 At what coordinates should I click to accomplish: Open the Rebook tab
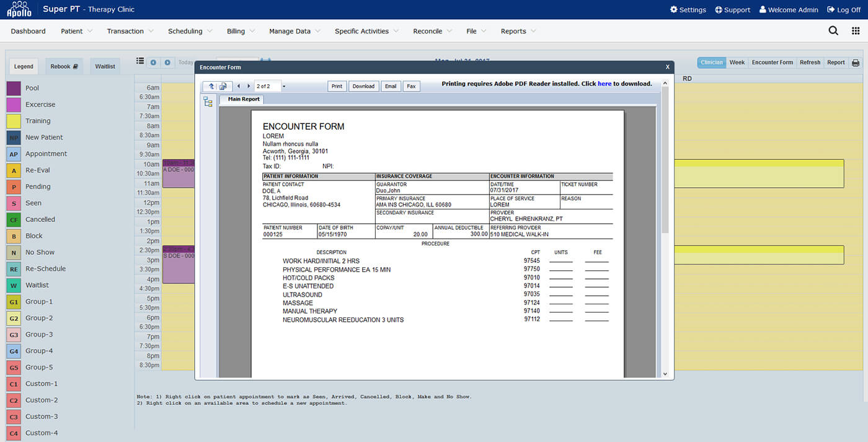[x=64, y=66]
